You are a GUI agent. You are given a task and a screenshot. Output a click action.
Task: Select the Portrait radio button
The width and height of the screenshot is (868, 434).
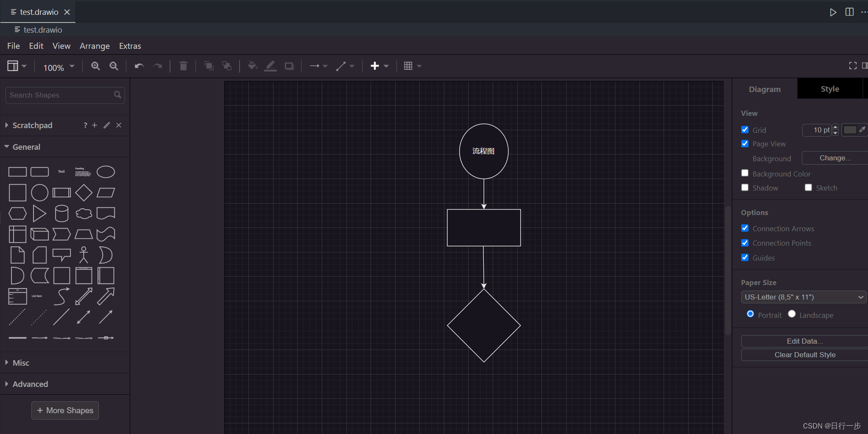tap(750, 314)
